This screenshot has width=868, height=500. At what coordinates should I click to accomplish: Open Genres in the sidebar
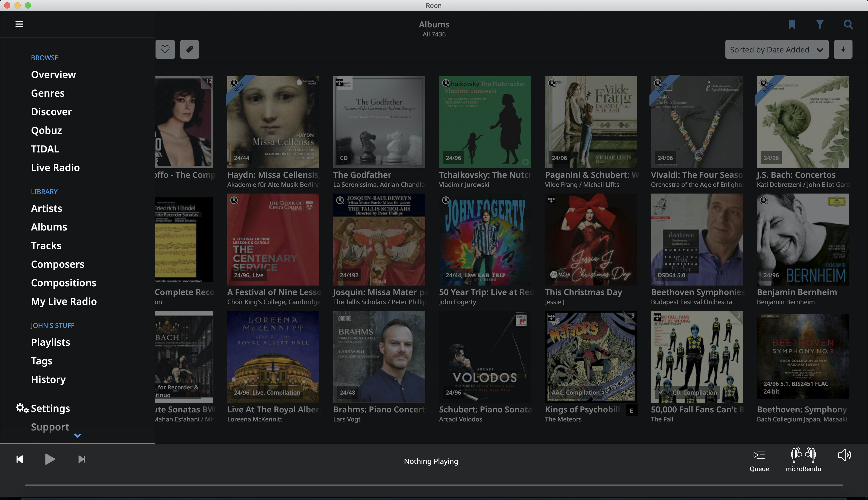point(48,93)
